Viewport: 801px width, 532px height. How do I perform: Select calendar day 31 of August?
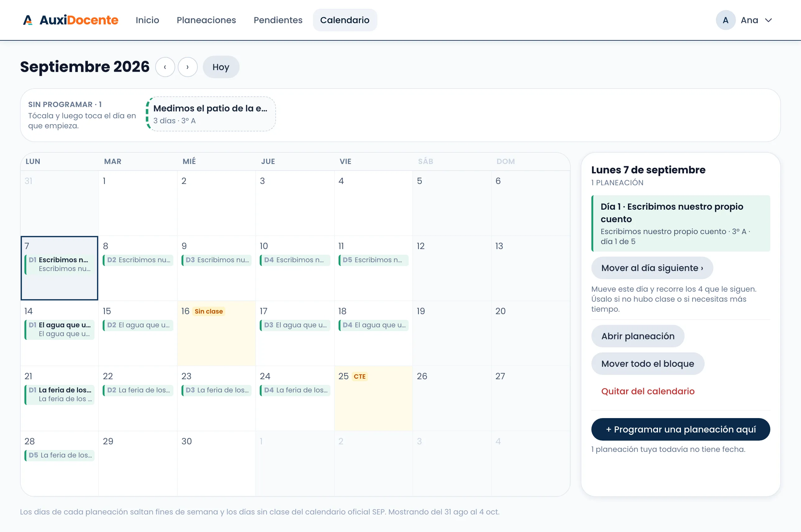(x=59, y=203)
